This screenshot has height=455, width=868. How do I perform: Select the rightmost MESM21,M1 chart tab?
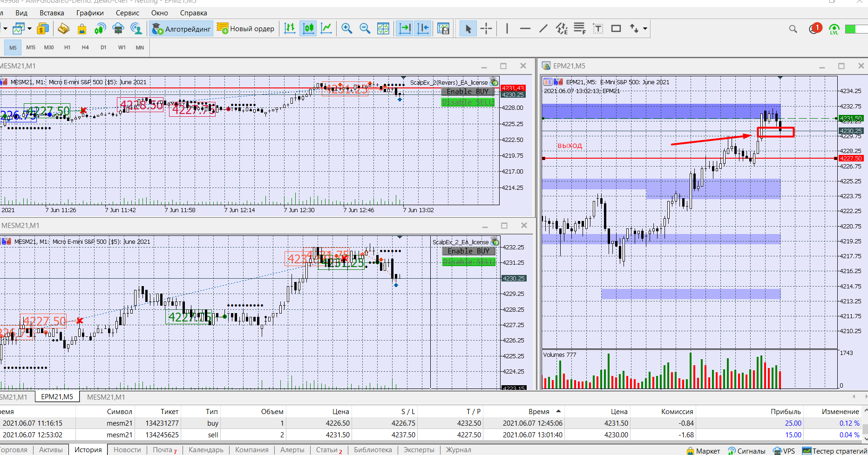point(106,397)
